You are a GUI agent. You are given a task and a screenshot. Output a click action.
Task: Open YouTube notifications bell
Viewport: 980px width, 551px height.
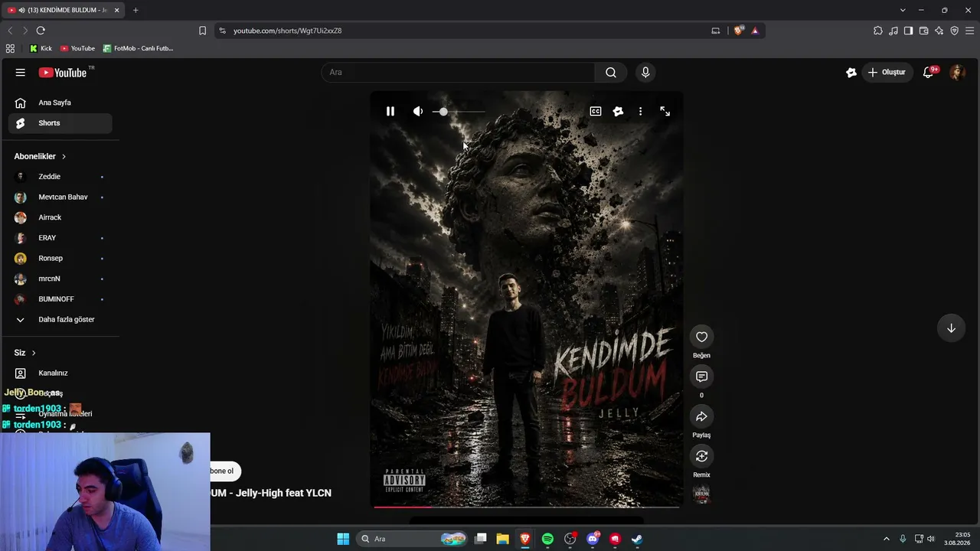(x=929, y=73)
